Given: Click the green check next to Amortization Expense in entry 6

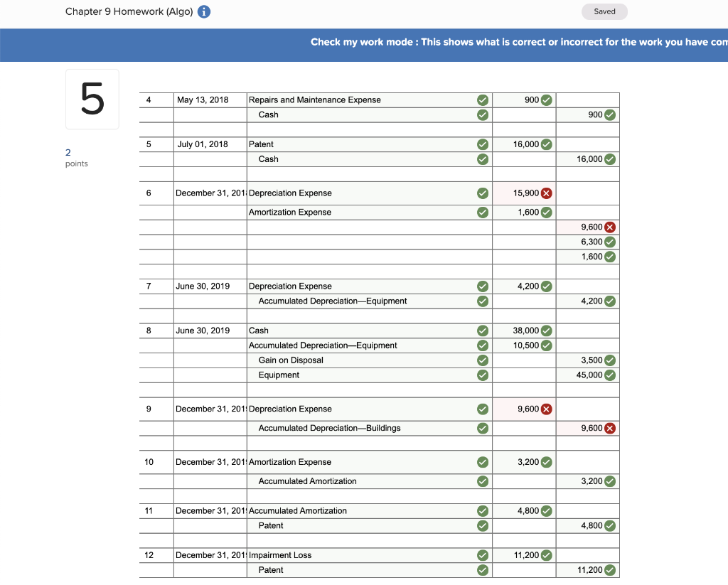Looking at the screenshot, I should pos(482,212).
